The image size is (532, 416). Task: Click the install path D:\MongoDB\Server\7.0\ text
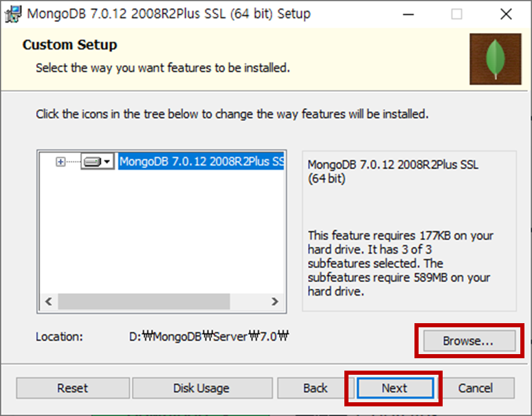209,337
